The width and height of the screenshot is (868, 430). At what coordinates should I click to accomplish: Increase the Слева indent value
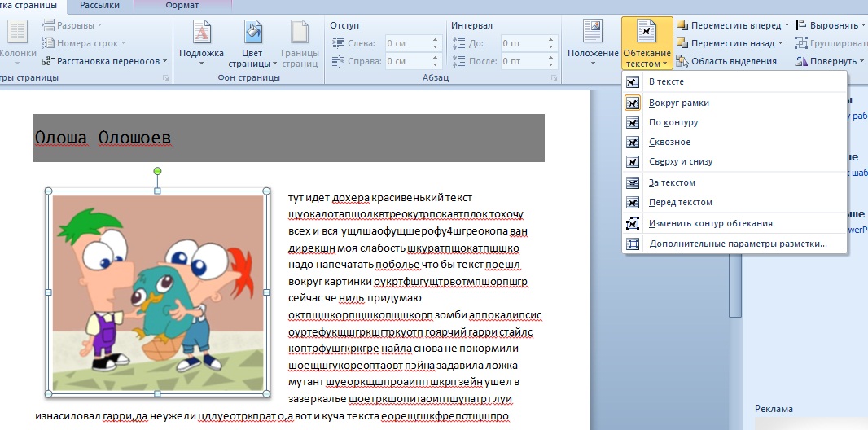coord(436,40)
